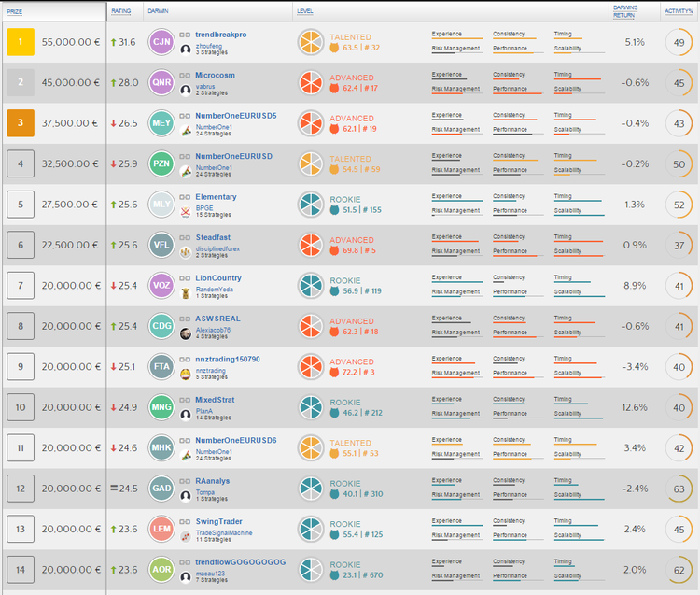The height and width of the screenshot is (595, 700).
Task: Click the CDG darwin badge
Action: (x=161, y=326)
